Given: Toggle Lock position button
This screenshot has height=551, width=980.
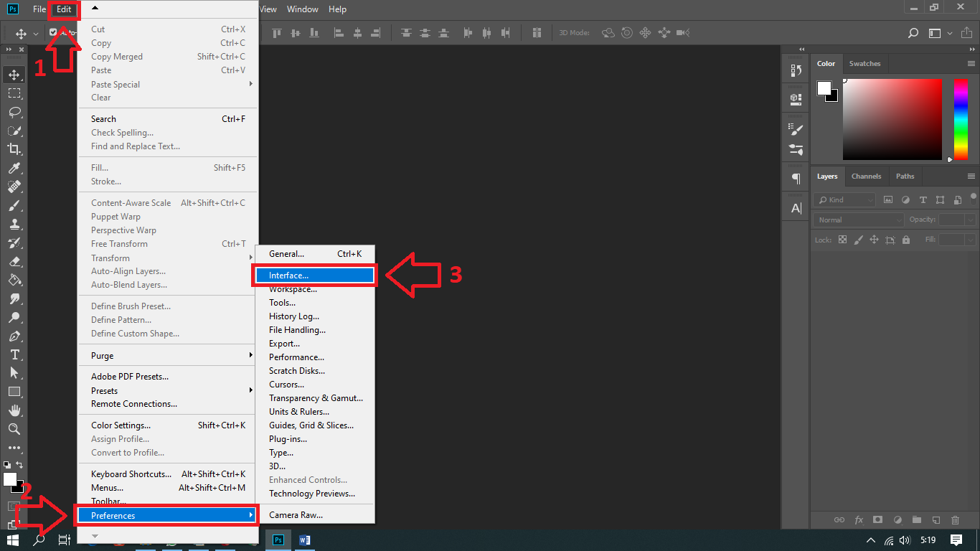Looking at the screenshot, I should coord(874,240).
